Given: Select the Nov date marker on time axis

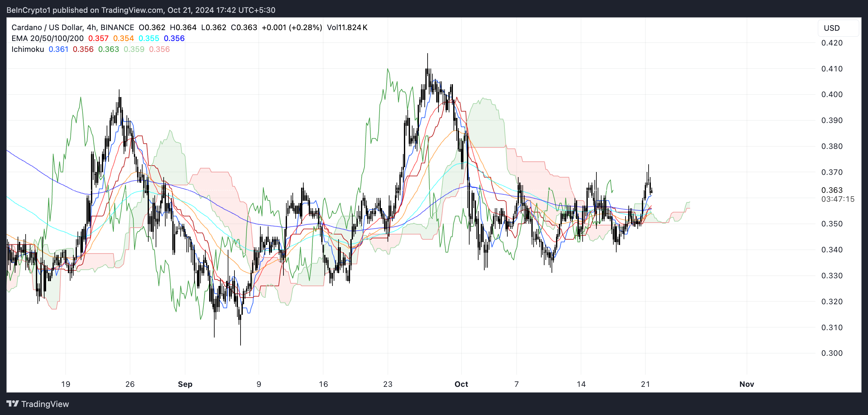Looking at the screenshot, I should [x=746, y=384].
